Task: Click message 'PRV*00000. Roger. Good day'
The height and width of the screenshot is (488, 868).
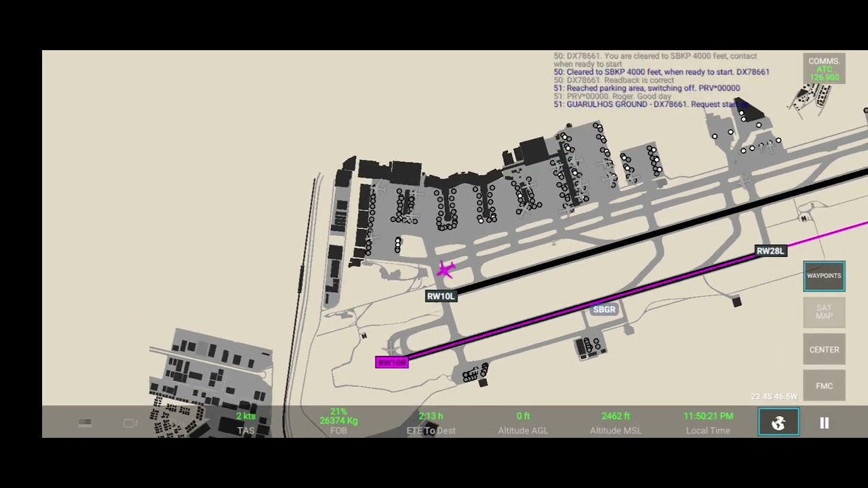Action: point(612,96)
